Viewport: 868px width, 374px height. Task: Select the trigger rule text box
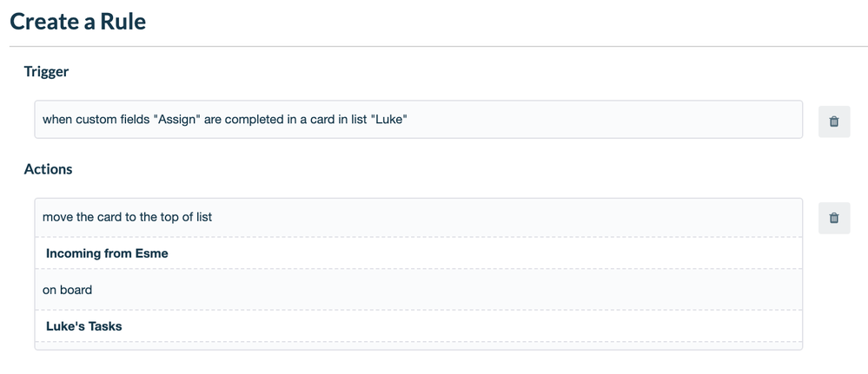[x=419, y=120]
